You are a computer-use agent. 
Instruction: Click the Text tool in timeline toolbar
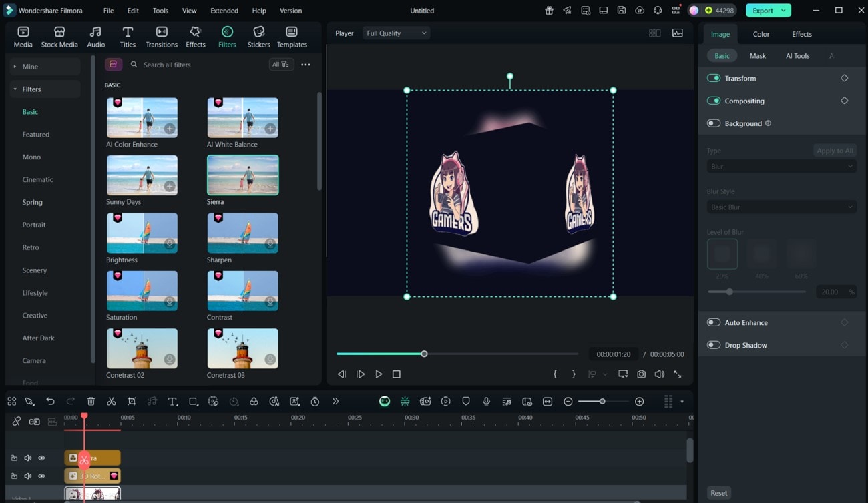click(x=172, y=401)
